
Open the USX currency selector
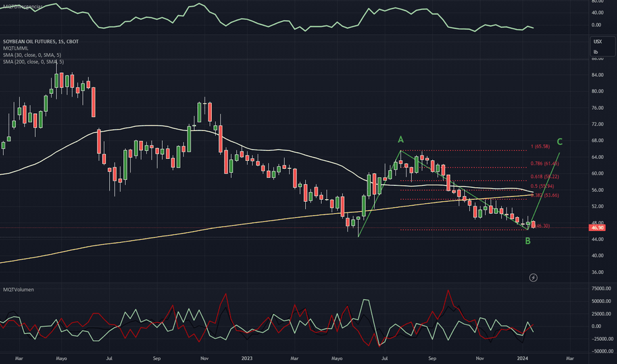tap(598, 42)
